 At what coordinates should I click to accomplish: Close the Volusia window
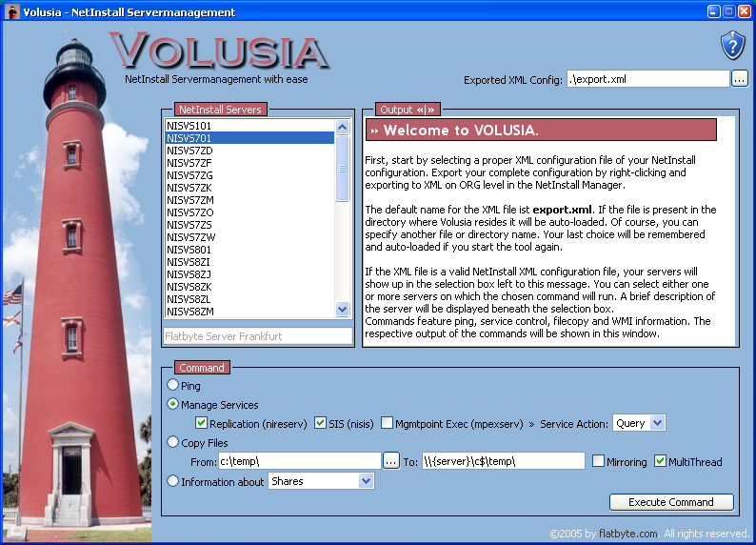pos(745,11)
